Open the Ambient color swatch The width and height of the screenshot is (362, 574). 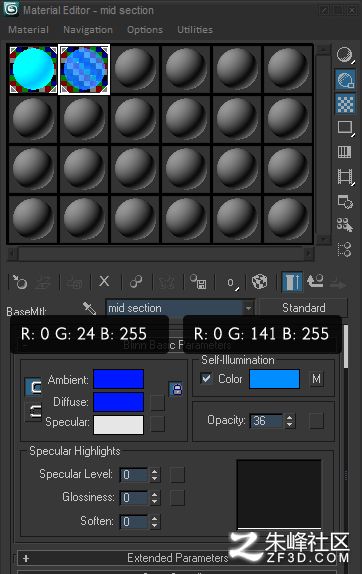pos(119,379)
